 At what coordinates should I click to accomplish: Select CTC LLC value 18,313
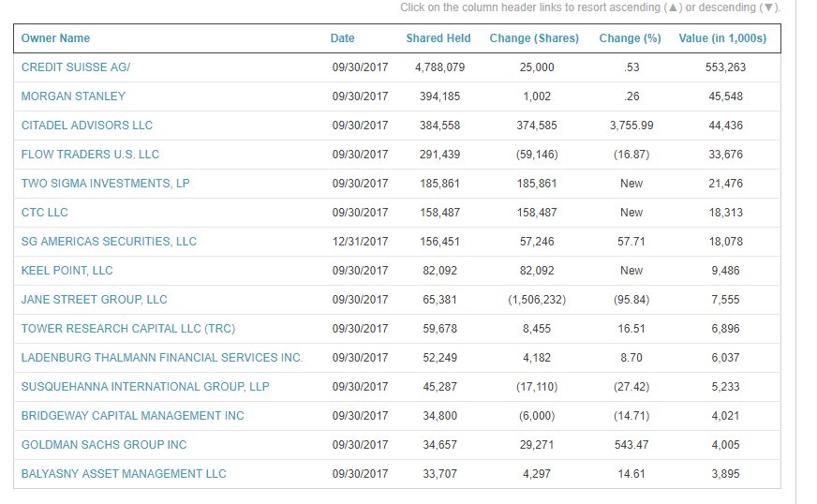click(726, 213)
